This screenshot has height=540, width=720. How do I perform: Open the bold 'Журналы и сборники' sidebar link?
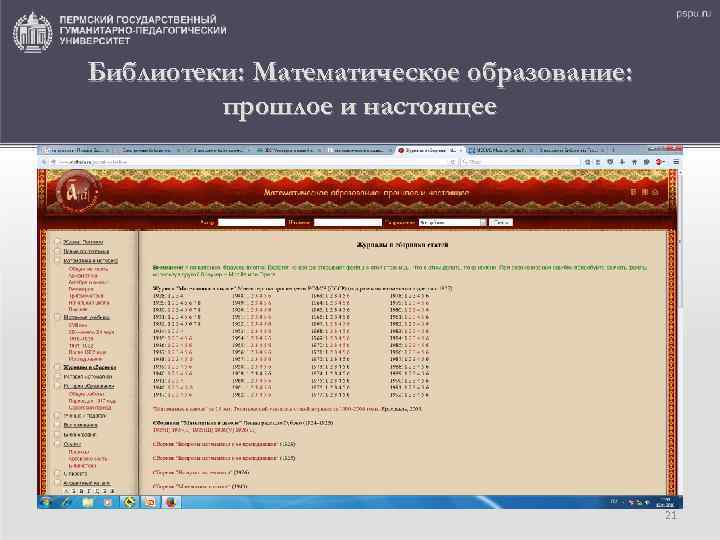(x=90, y=367)
